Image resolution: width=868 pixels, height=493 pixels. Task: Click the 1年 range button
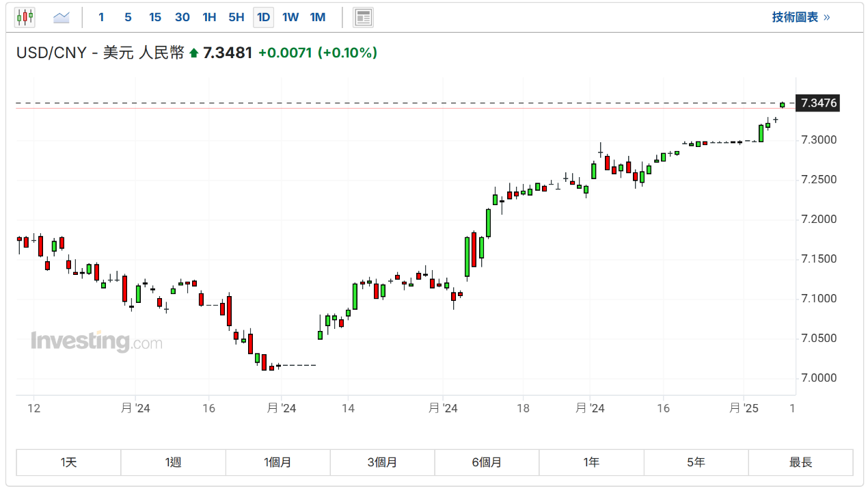(x=591, y=462)
